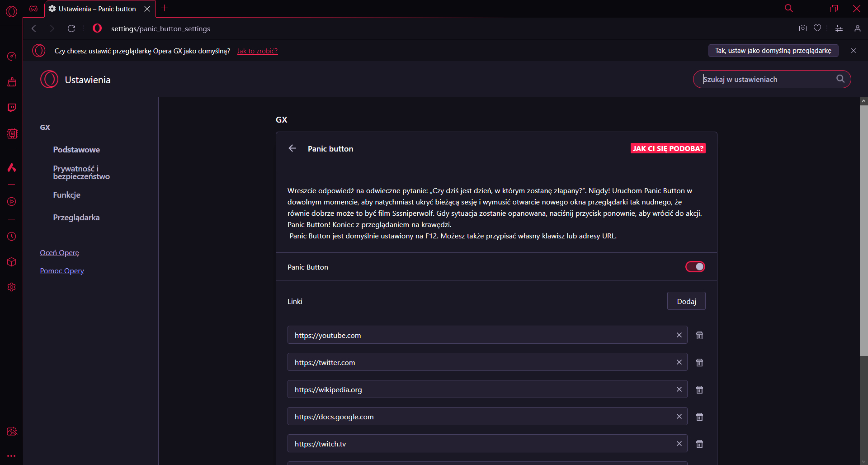Toggle the Panic Button switch off
Viewport: 868px width, 465px height.
pyautogui.click(x=695, y=267)
